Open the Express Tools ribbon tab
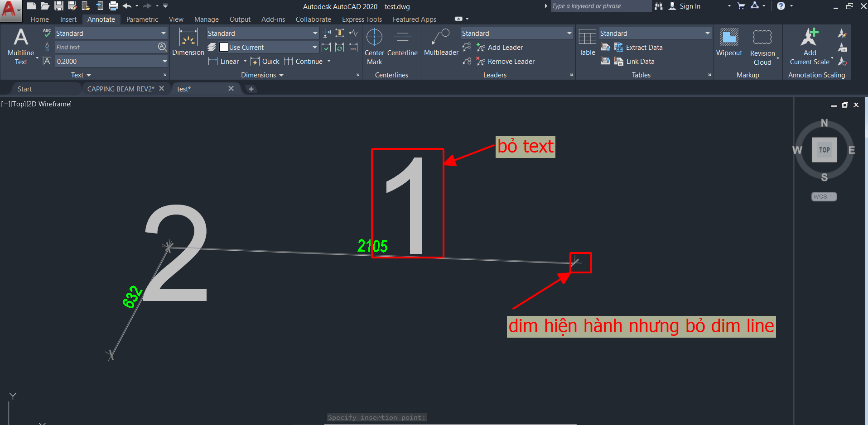Image resolution: width=868 pixels, height=425 pixels. pyautogui.click(x=362, y=19)
